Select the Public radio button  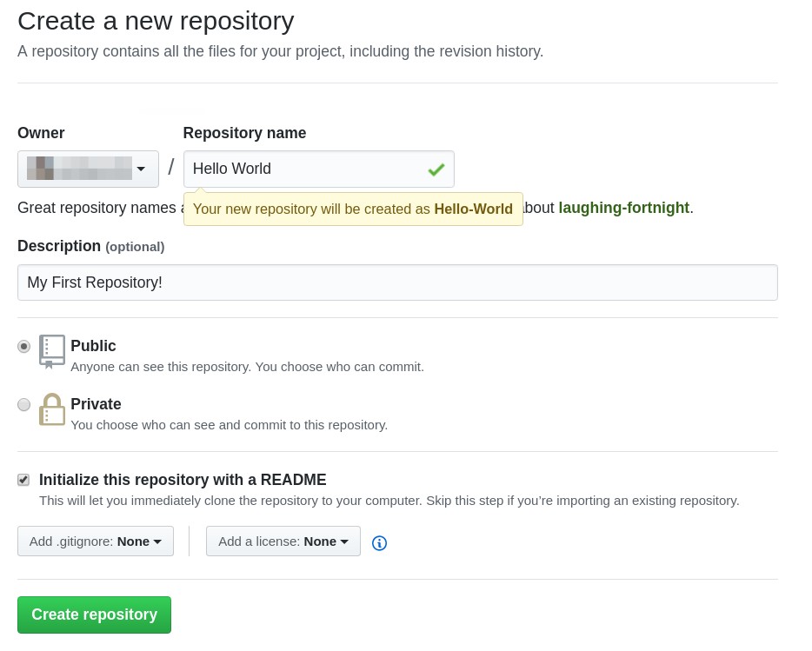(x=23, y=346)
